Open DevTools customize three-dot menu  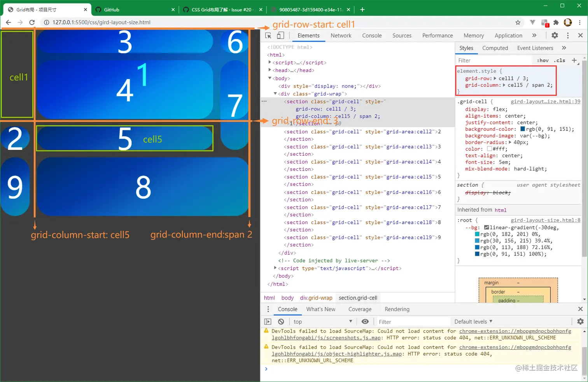point(568,35)
